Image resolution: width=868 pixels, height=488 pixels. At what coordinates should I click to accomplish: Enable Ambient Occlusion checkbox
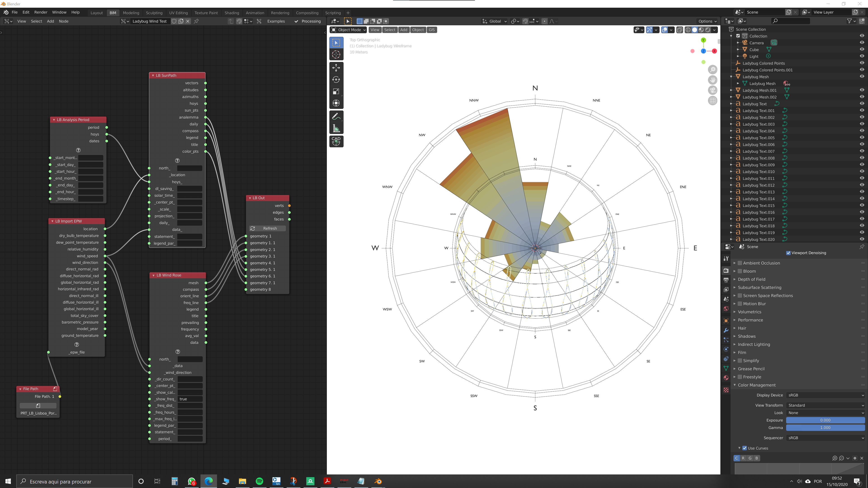coord(740,263)
